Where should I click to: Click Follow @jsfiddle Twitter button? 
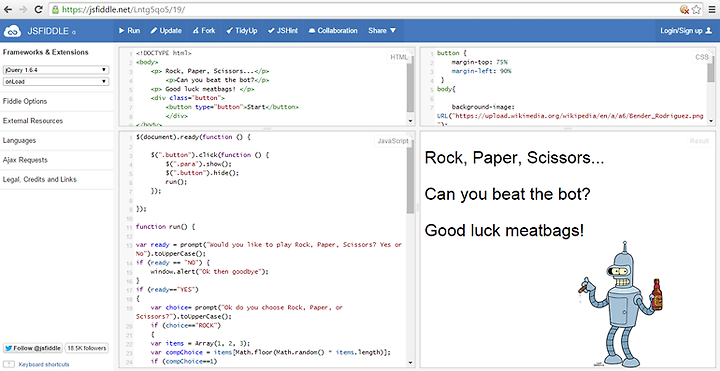click(x=33, y=348)
